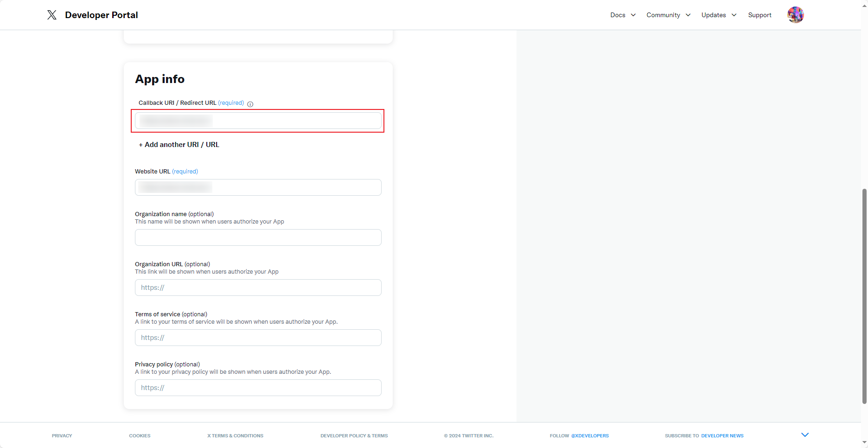
Task: Open X Terms & Conditions link
Action: click(x=235, y=435)
